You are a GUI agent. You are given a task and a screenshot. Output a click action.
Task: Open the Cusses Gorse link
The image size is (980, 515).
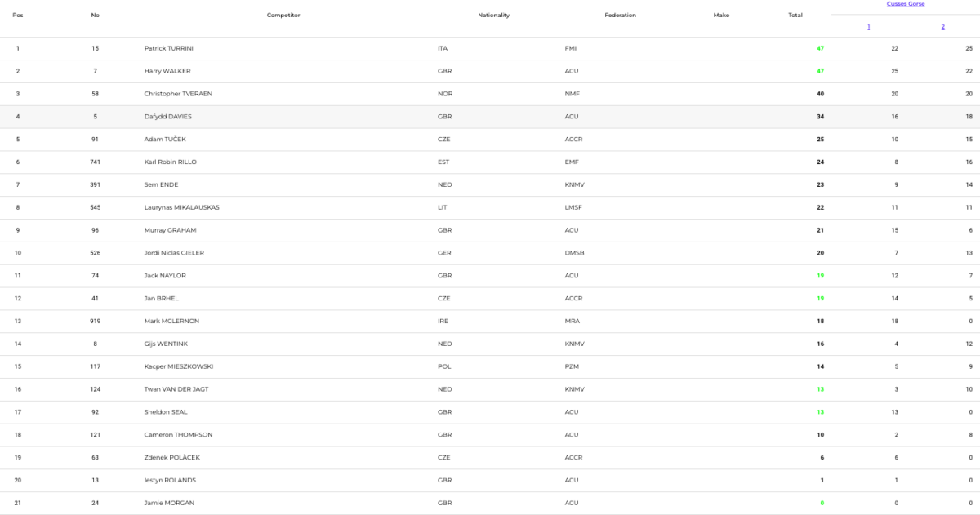(905, 4)
